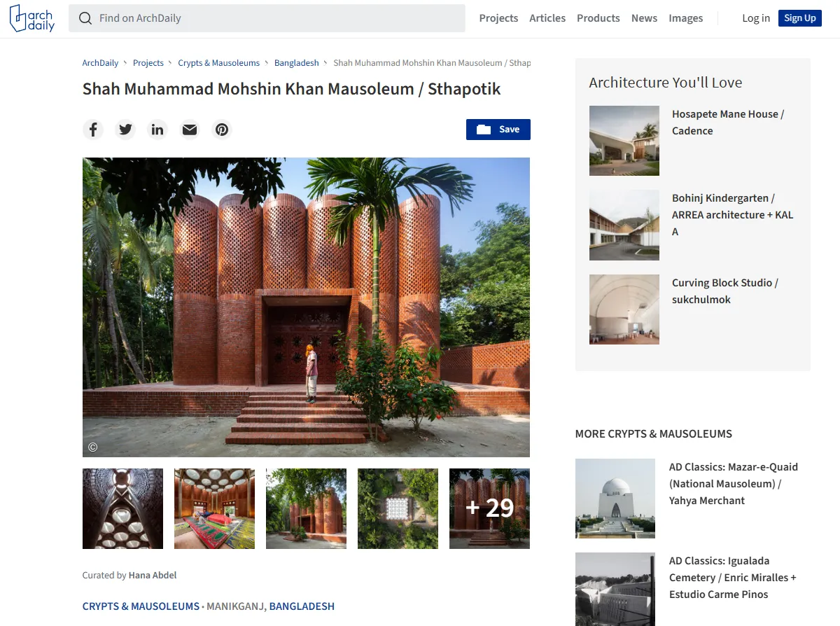Click the ArchDaily logo
This screenshot has height=626, width=840.
pyautogui.click(x=32, y=18)
